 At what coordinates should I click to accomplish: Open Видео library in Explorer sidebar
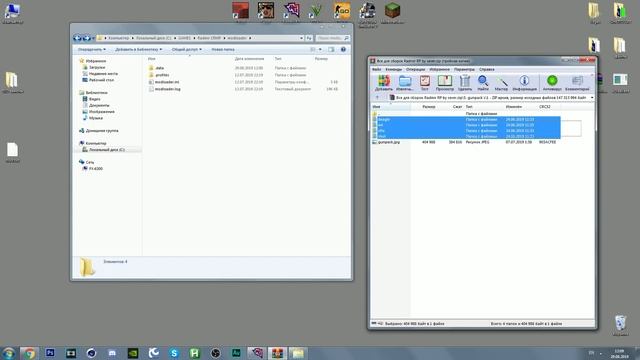[91, 99]
